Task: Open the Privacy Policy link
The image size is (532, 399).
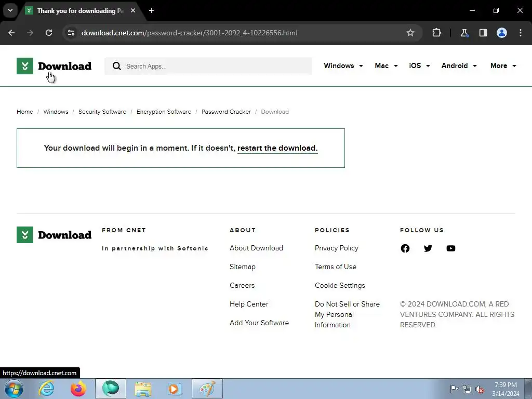Action: pyautogui.click(x=336, y=248)
